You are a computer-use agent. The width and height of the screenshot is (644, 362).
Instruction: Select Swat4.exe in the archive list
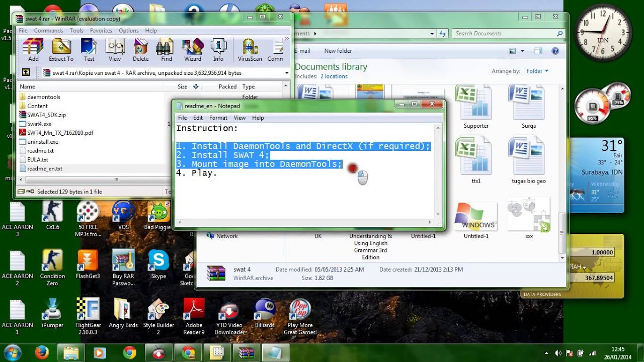click(39, 124)
